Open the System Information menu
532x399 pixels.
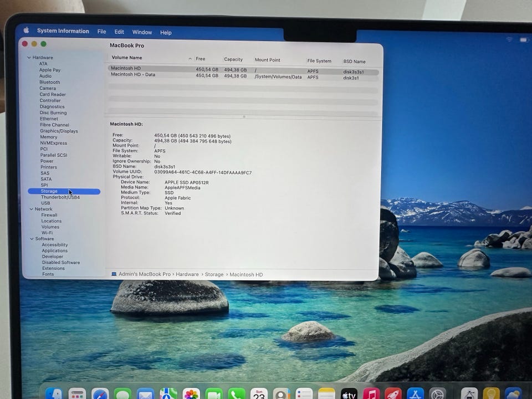point(63,31)
